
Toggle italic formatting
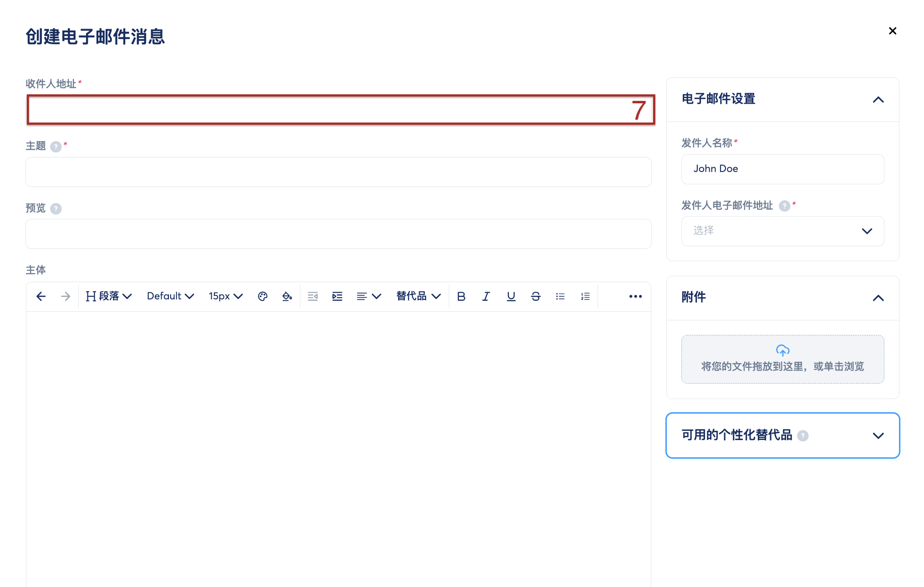[x=486, y=296]
